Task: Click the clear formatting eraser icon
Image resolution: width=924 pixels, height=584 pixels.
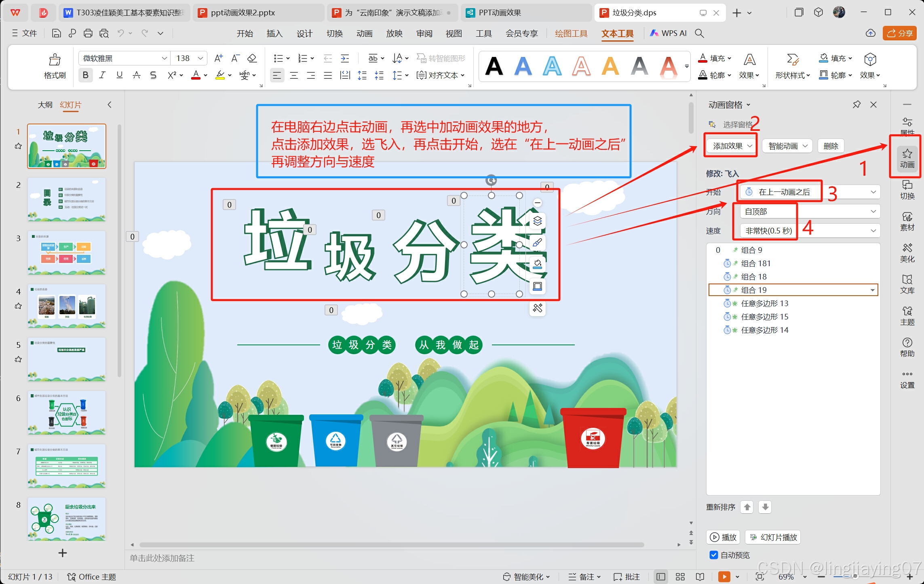Action: click(252, 59)
